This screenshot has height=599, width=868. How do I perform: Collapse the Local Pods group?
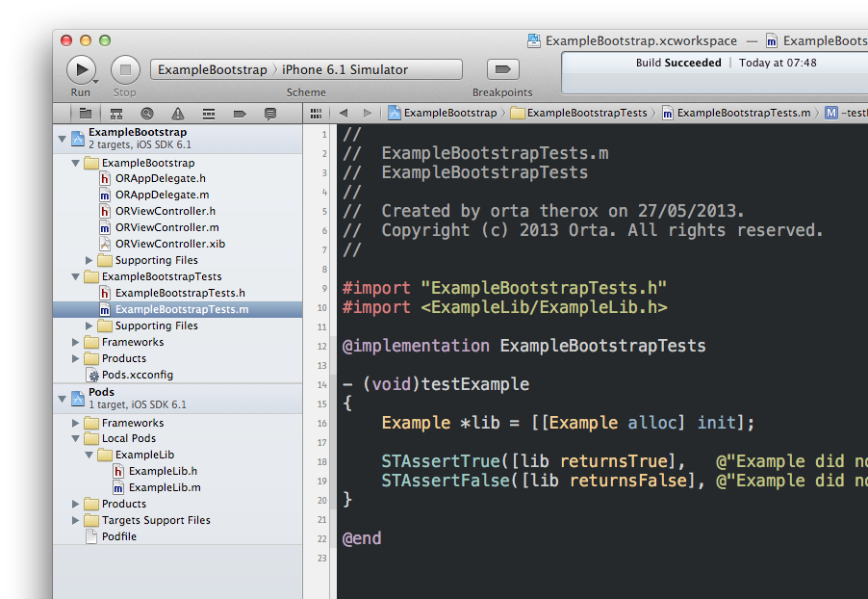(x=75, y=439)
